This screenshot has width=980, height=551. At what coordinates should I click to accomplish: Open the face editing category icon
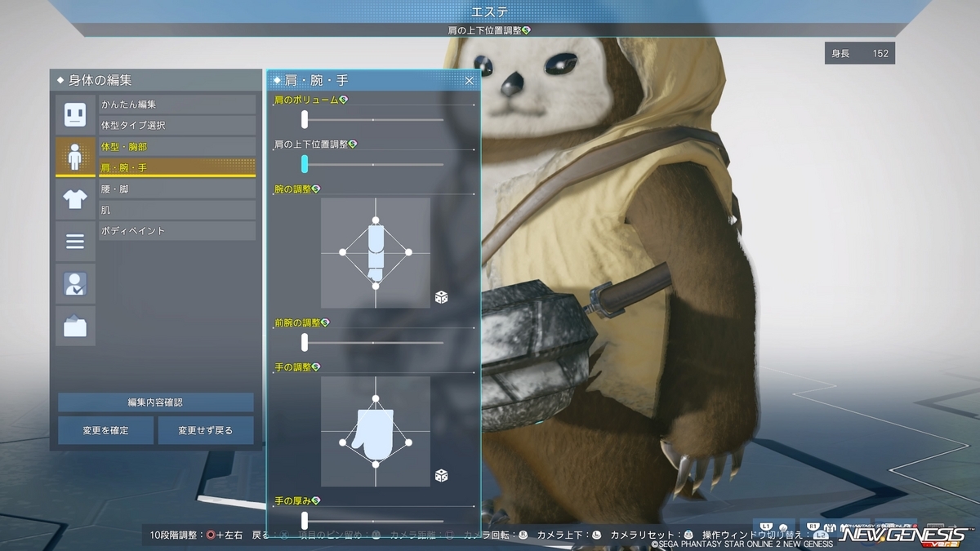(75, 114)
